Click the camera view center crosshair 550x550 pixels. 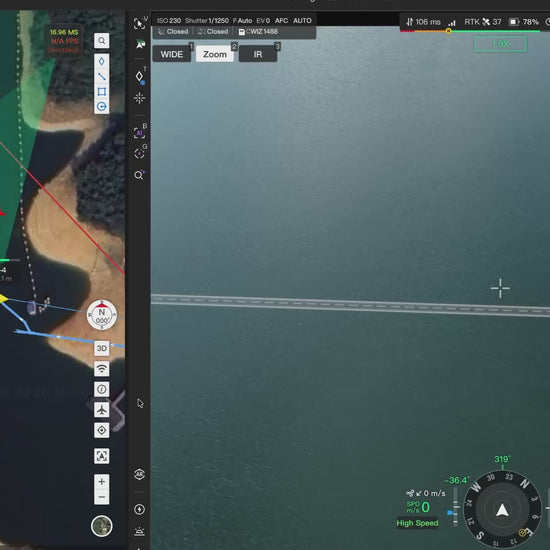tap(500, 288)
